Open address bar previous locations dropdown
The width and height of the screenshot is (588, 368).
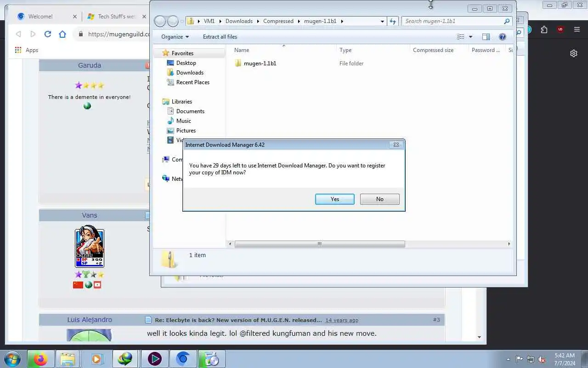(x=382, y=21)
